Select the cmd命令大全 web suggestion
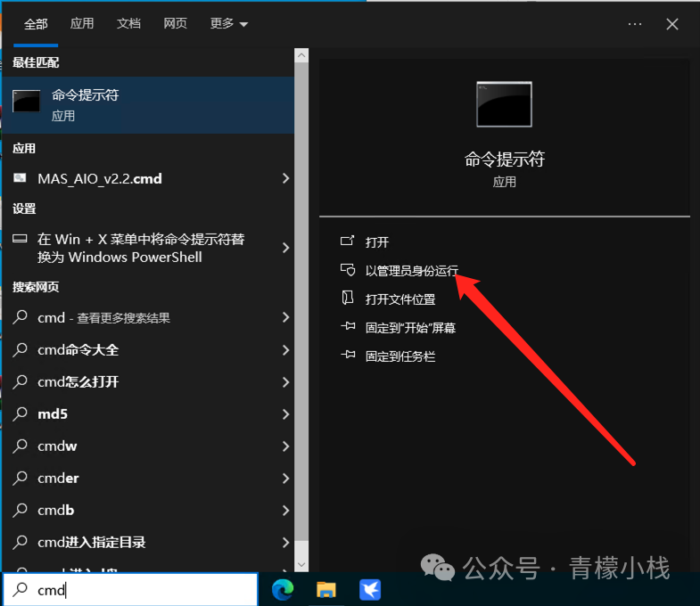This screenshot has width=700, height=606. coord(78,350)
